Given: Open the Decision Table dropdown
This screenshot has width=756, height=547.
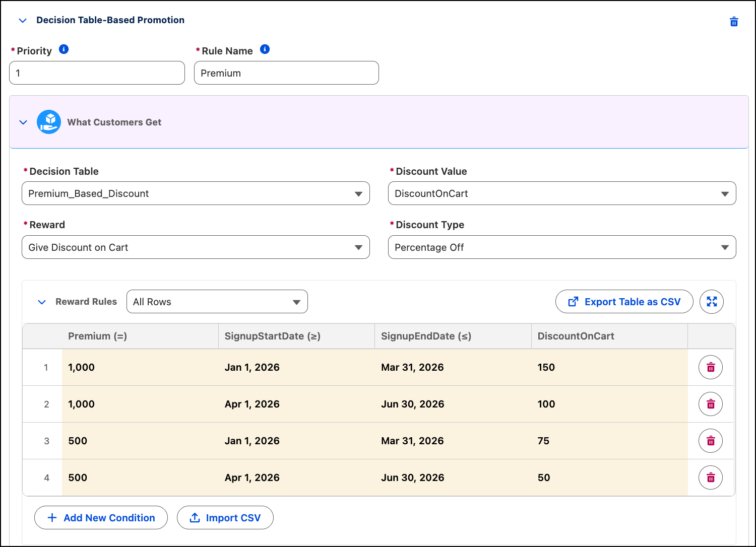Looking at the screenshot, I should (x=196, y=193).
